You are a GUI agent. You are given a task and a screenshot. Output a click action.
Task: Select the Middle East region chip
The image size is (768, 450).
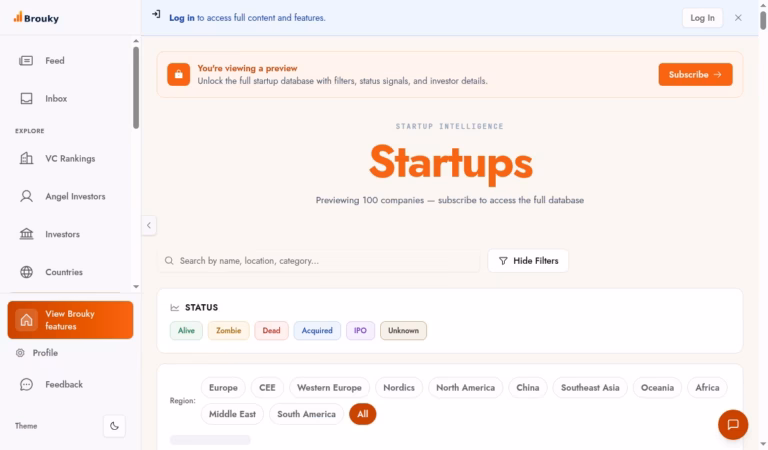(x=232, y=414)
